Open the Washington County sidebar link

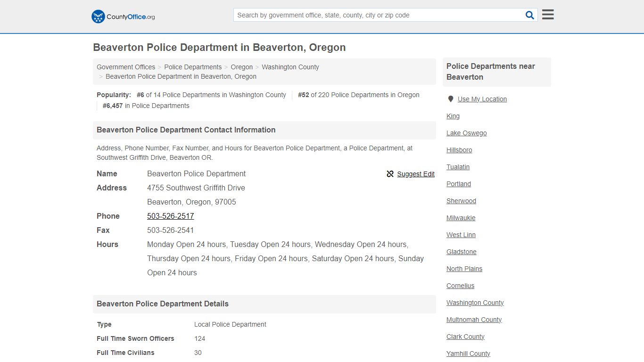475,303
